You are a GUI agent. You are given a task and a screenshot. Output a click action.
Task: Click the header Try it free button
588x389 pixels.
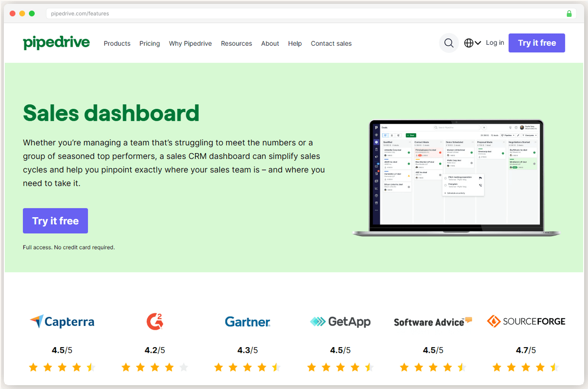[536, 43]
